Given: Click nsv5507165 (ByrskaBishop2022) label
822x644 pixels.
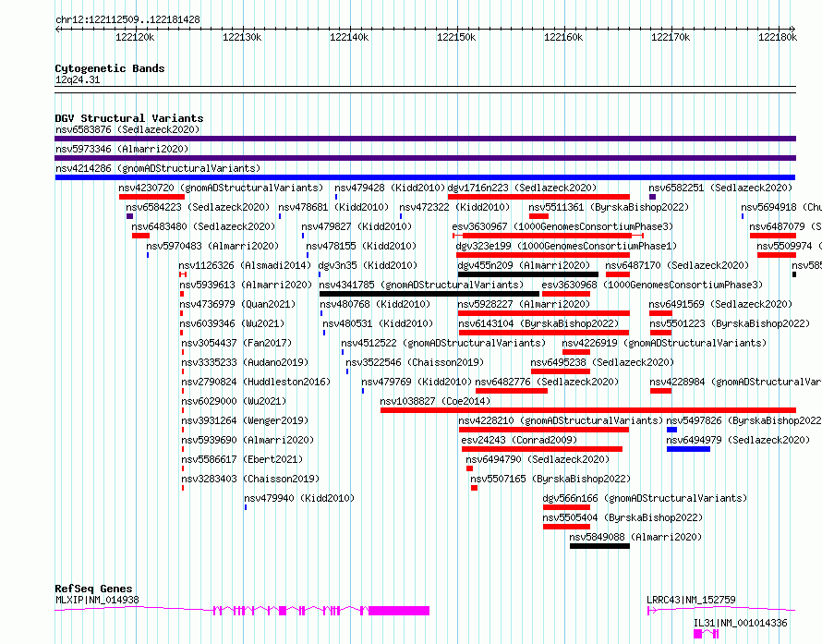Looking at the screenshot, I should pos(550,479).
